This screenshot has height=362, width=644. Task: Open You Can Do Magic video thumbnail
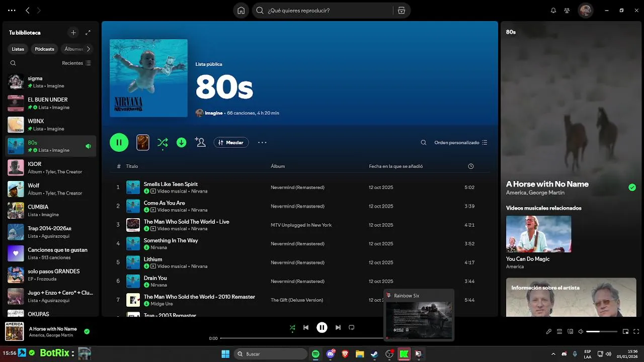[x=538, y=234]
